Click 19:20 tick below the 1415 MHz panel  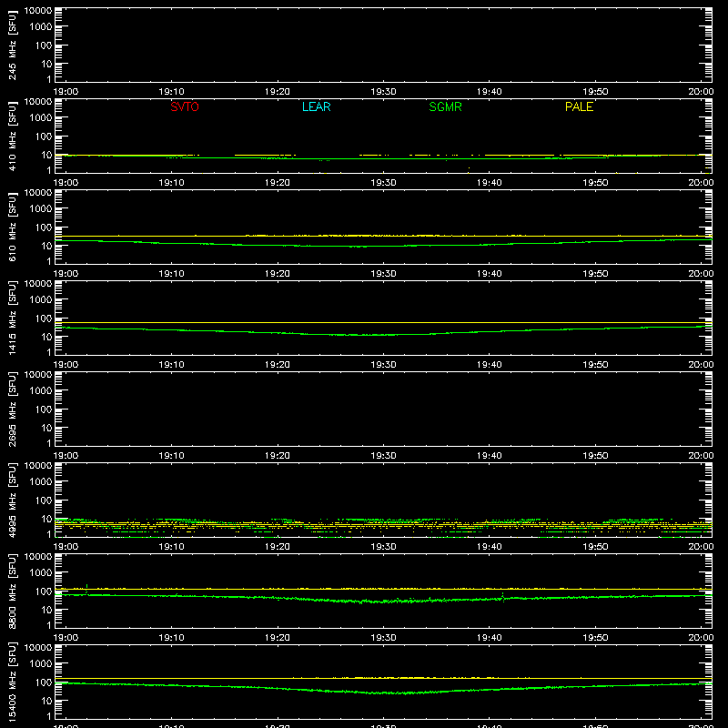pos(278,365)
